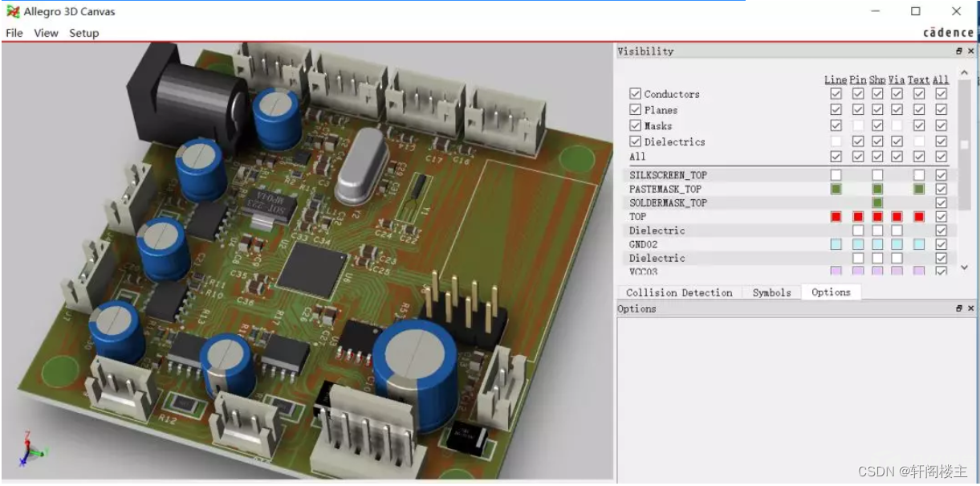Switch to the Collision Detection tab
The image size is (980, 486).
pyautogui.click(x=679, y=292)
